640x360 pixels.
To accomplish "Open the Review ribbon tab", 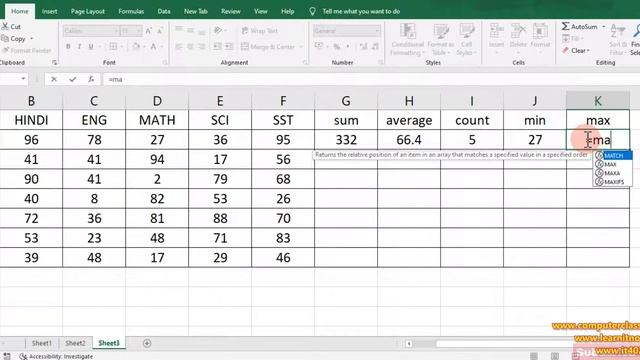I will [231, 11].
